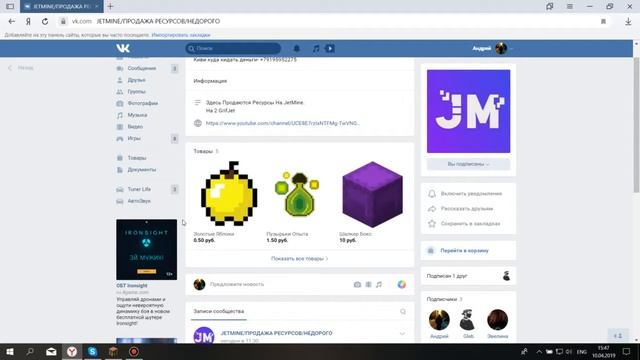Open the music note icon in header
Image resolution: width=640 pixels, height=360 pixels.
[316, 48]
